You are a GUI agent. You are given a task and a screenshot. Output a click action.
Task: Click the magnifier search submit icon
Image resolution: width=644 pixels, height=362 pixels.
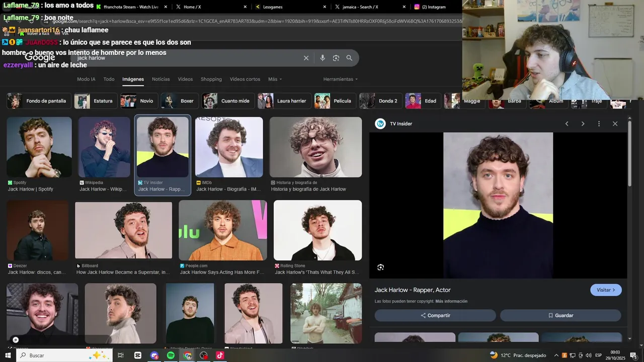click(x=349, y=58)
